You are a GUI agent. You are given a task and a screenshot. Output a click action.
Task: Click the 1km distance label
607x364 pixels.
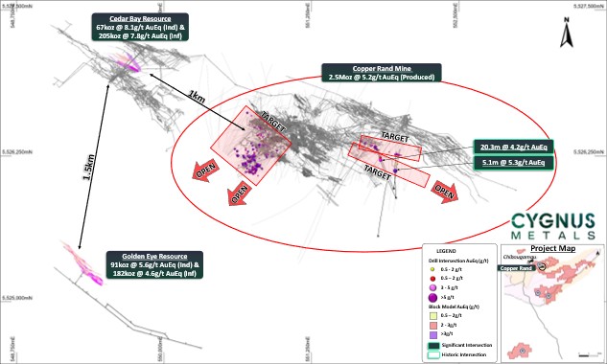197,97
